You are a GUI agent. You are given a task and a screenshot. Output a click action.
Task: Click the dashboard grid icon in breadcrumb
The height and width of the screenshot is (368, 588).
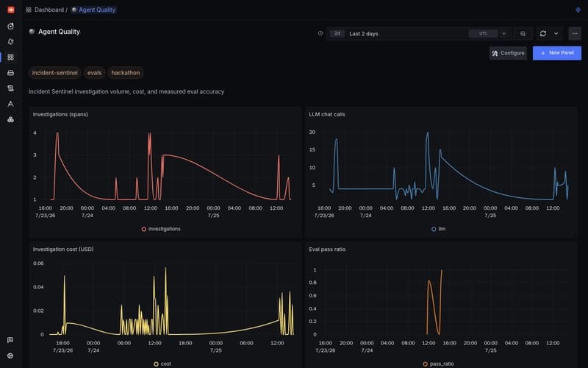coord(29,10)
